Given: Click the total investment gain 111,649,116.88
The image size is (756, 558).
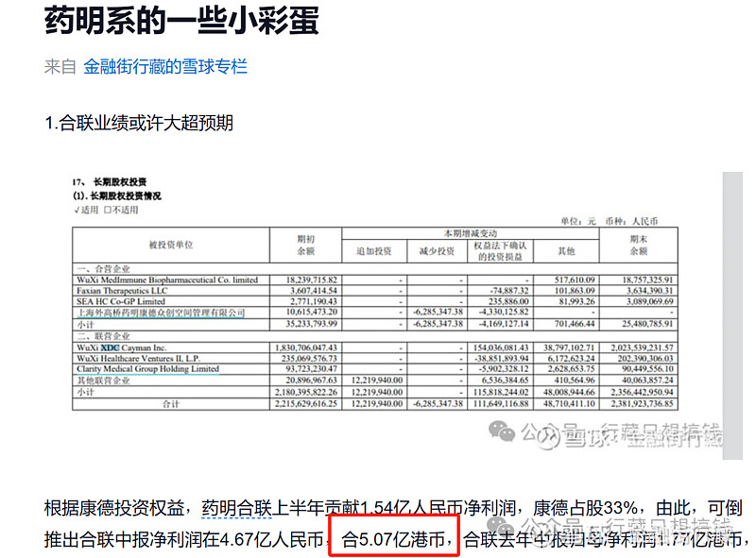Looking at the screenshot, I should 501,404.
